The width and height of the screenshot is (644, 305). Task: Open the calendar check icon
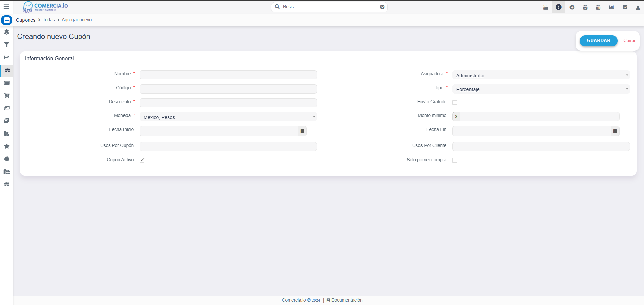pos(585,7)
